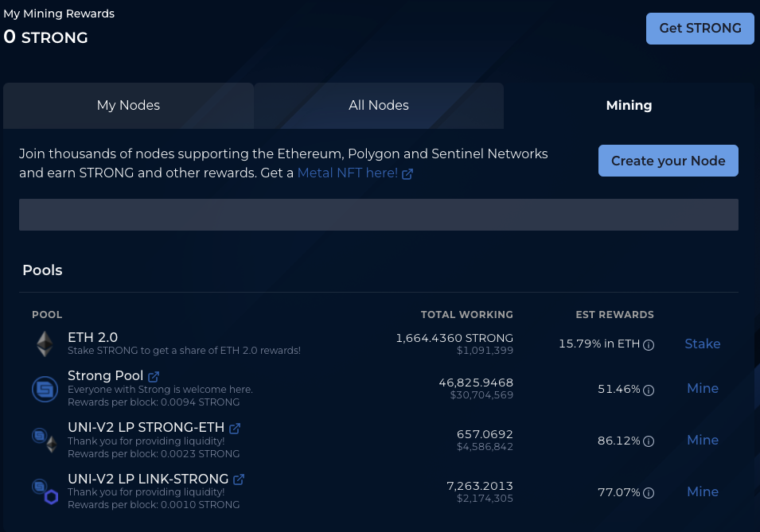Click the 86.12% estimated reward value

coord(619,441)
